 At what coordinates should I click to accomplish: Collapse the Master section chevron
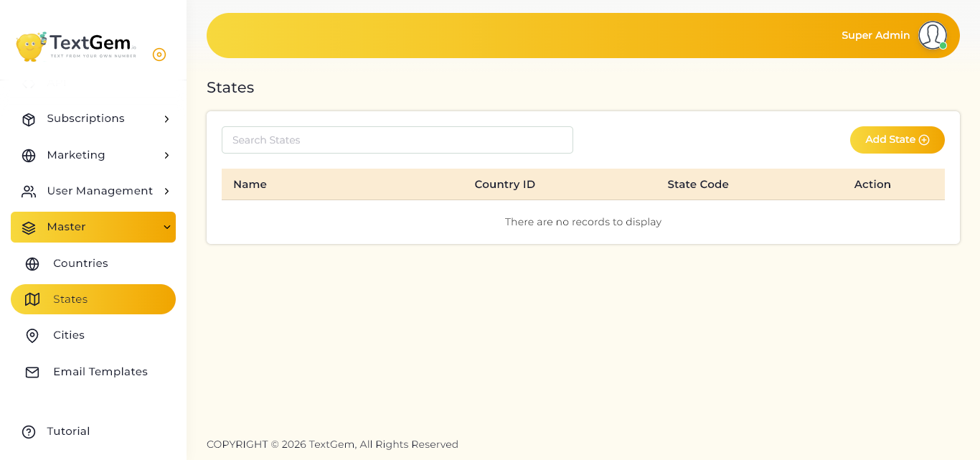click(166, 227)
